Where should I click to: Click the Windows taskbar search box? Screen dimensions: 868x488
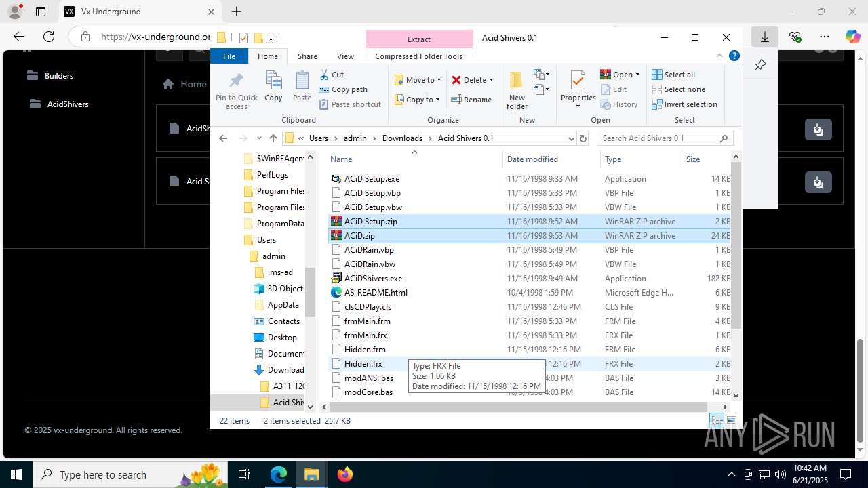(130, 474)
